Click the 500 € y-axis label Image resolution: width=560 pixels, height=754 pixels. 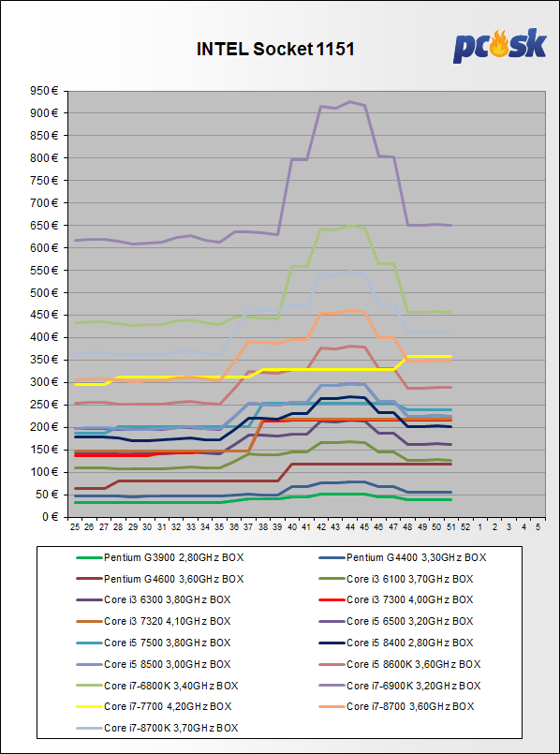pyautogui.click(x=46, y=292)
